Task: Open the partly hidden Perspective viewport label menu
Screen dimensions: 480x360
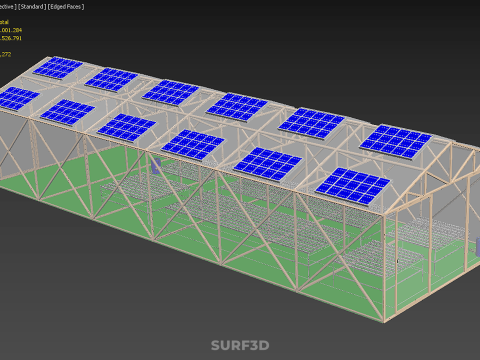Action: click(8, 7)
